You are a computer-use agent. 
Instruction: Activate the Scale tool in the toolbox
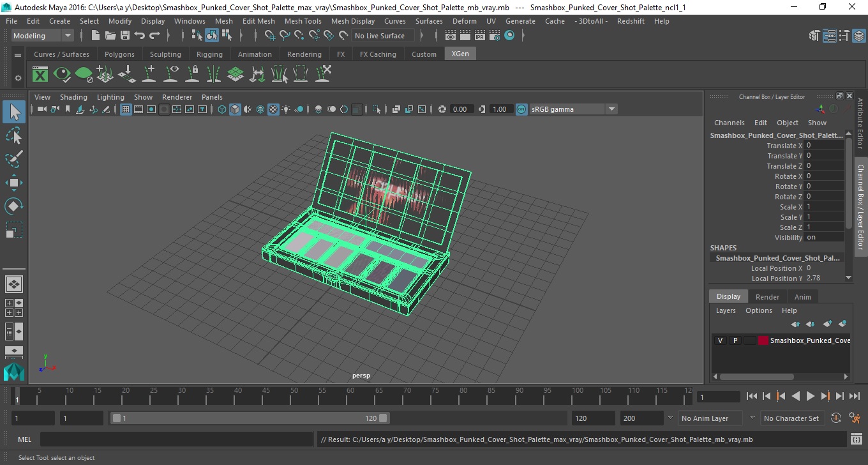[x=14, y=229]
